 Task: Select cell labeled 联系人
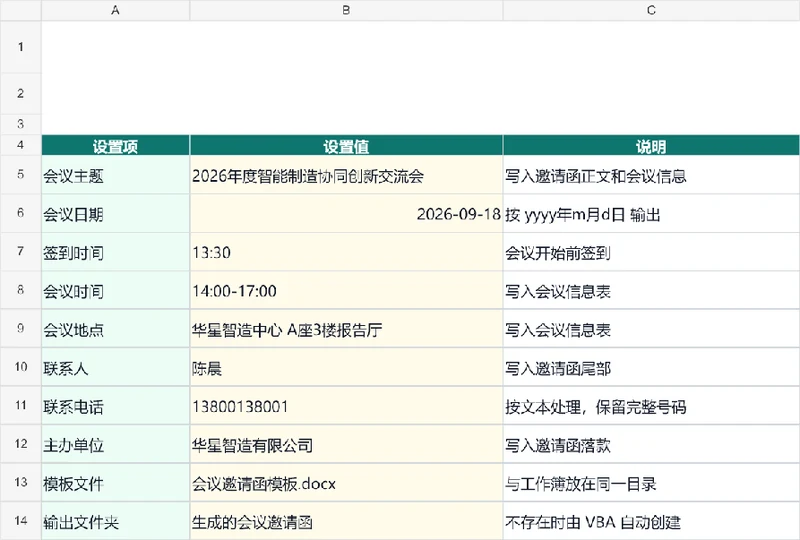[x=115, y=367]
